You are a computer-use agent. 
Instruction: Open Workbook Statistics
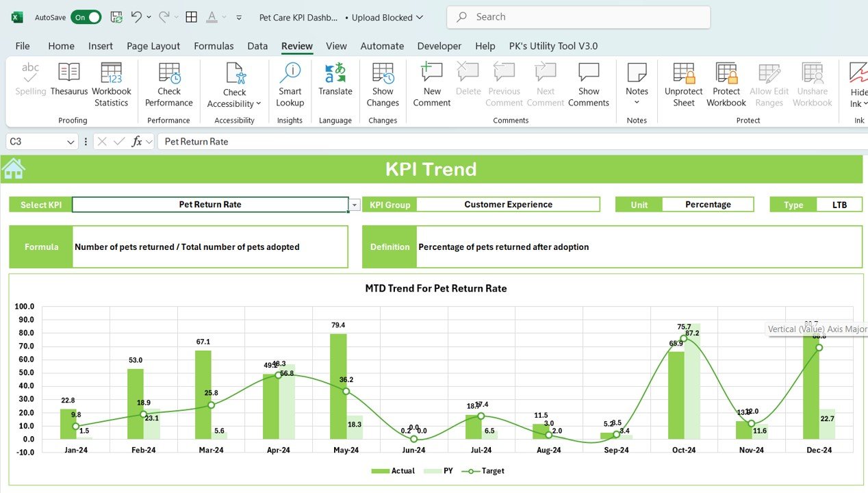pos(111,85)
